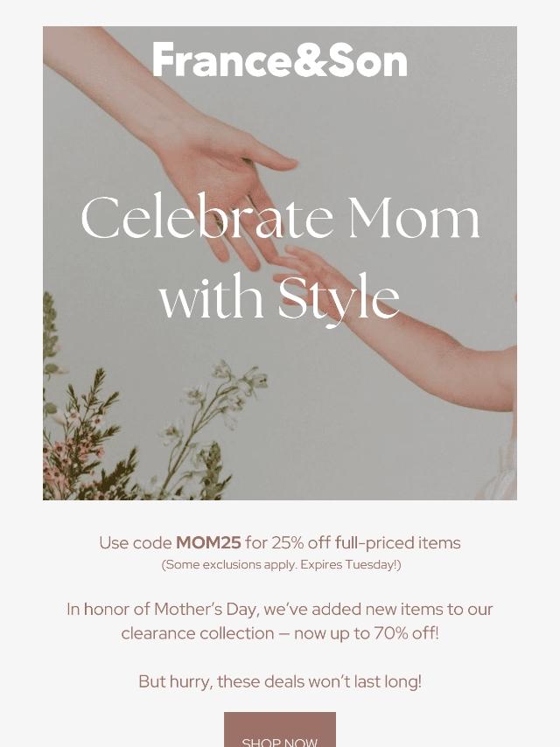560x747 pixels.
Task: Open the Mother's Day hero image
Action: [x=280, y=263]
